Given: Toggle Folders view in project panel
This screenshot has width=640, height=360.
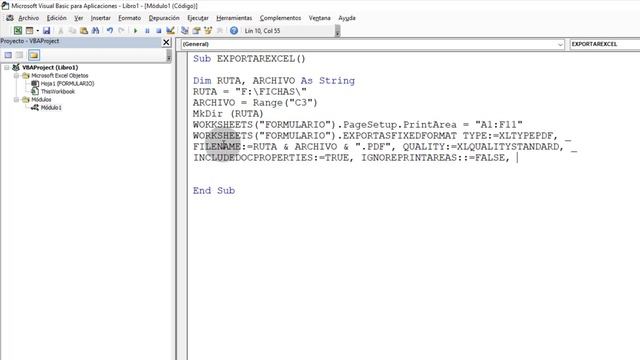Looking at the screenshot, I should click(34, 55).
